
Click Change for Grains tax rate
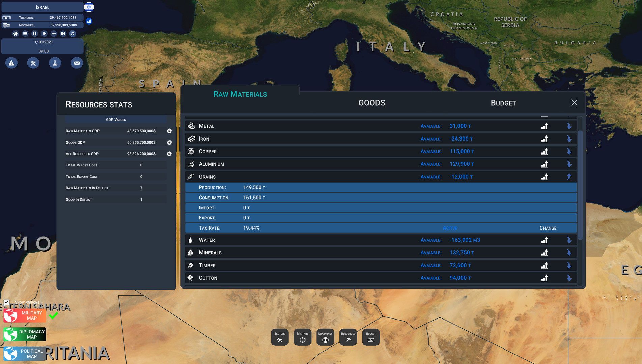pyautogui.click(x=548, y=228)
